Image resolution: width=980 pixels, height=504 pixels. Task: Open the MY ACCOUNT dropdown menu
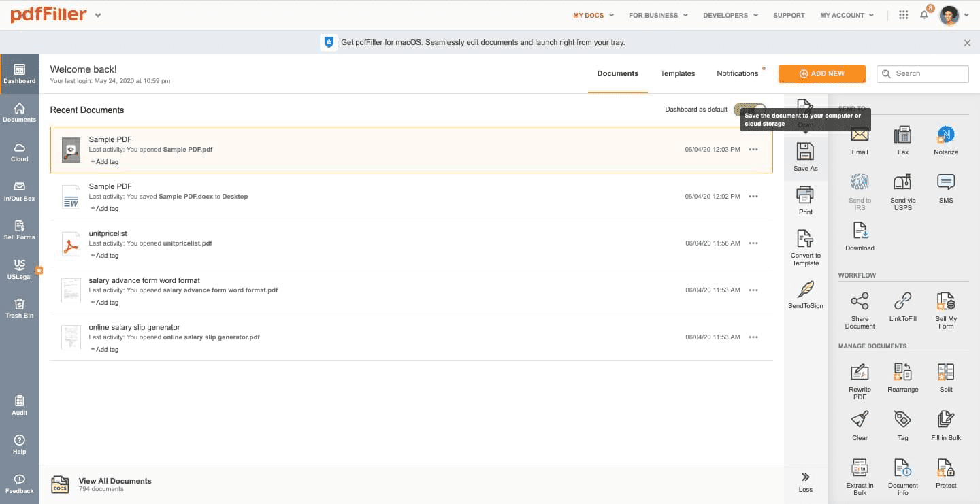pos(847,15)
